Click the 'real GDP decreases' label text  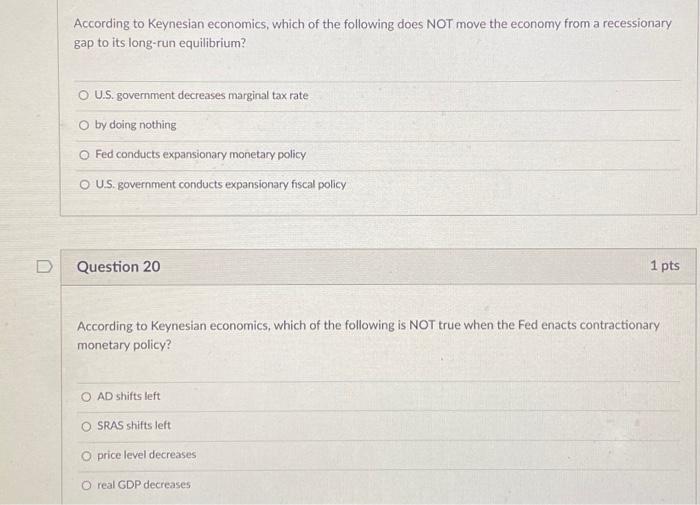pos(144,484)
